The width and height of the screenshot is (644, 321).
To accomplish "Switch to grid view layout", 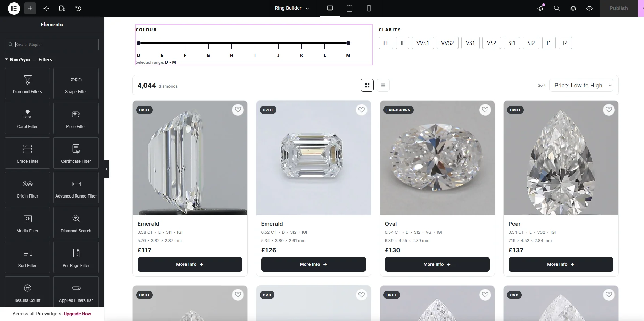I will click(x=367, y=85).
